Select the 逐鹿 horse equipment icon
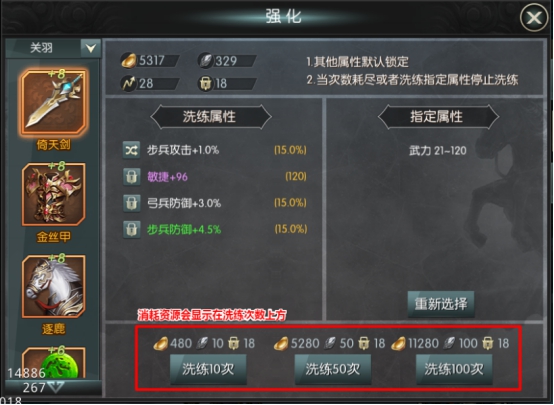 [x=54, y=287]
